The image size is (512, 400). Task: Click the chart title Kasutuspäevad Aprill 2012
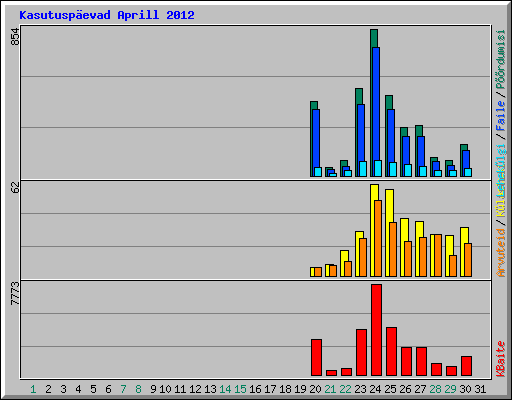(x=107, y=15)
